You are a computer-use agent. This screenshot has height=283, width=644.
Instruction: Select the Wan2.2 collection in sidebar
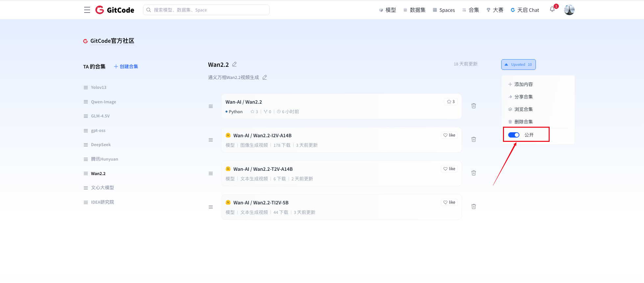(98, 173)
